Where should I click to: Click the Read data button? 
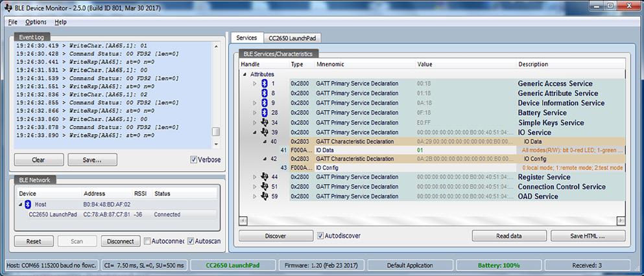[509, 236]
